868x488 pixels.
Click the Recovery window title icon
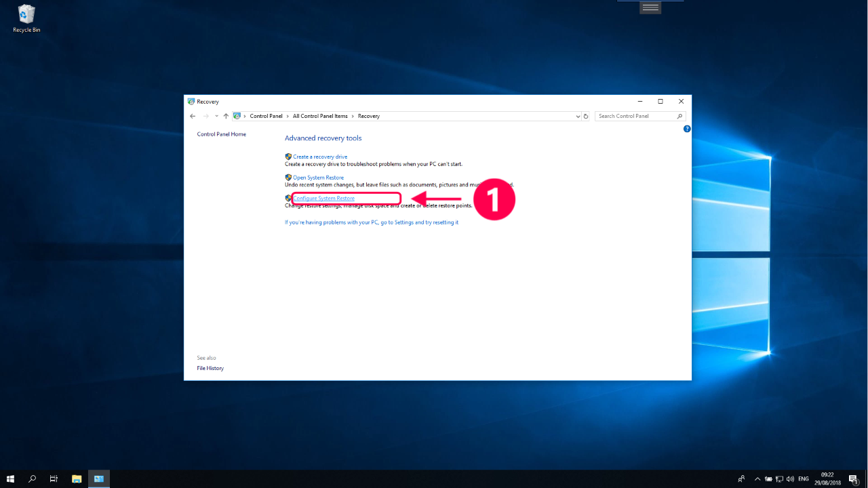tap(191, 102)
